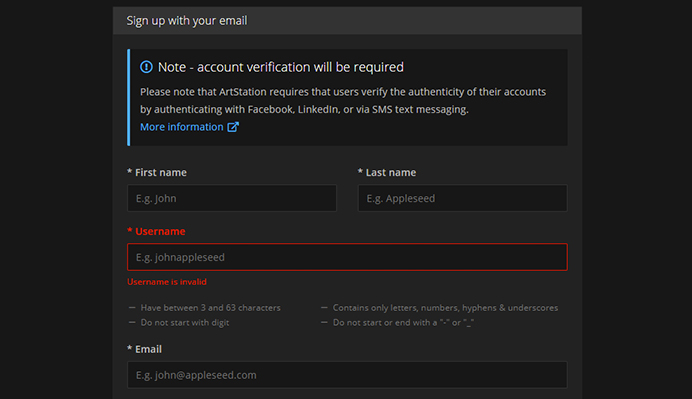Image resolution: width=692 pixels, height=399 pixels.
Task: Click 'Do not start with digit' rule
Action: [x=185, y=323]
